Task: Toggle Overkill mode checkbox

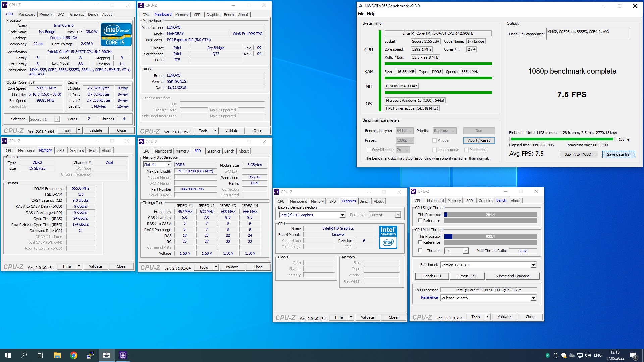Action: 369,150
